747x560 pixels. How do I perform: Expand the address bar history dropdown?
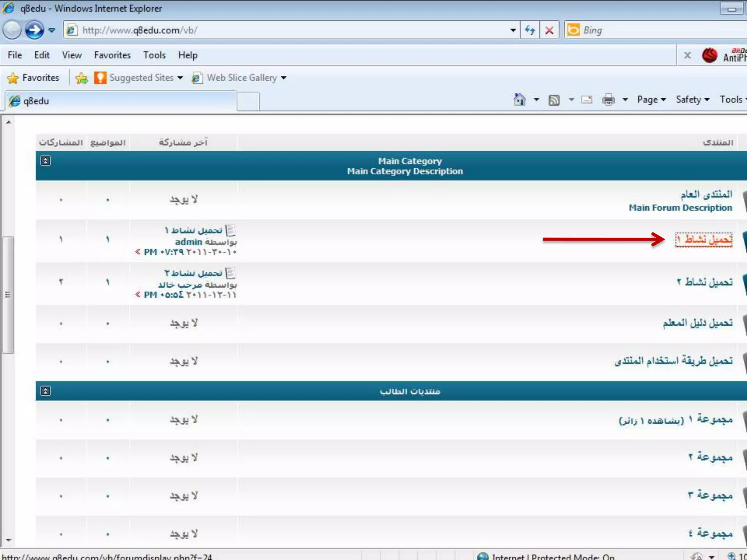pos(513,30)
